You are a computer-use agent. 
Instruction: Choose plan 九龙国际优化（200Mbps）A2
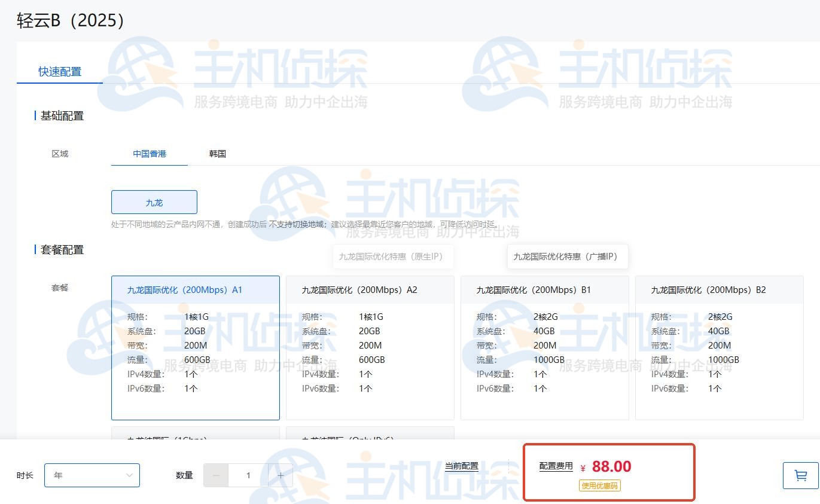[370, 347]
